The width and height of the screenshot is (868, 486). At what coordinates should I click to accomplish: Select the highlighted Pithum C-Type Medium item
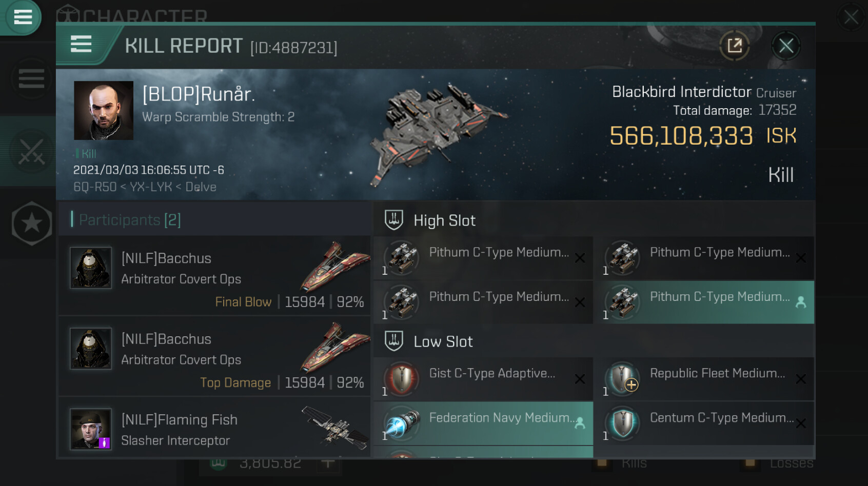pyautogui.click(x=704, y=302)
